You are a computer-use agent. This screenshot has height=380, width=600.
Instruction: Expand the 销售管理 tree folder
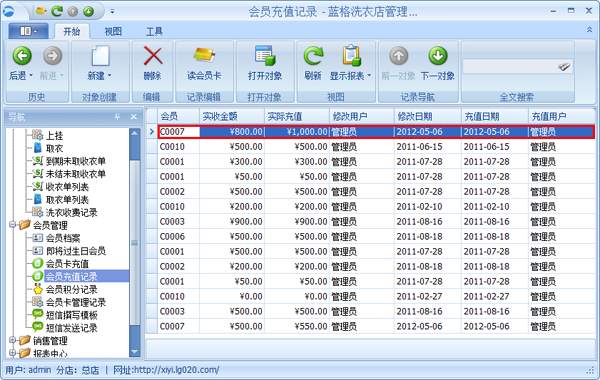tap(12, 340)
